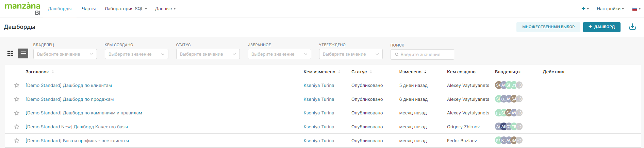Open the Лаборатория SQL menu

(x=126, y=9)
